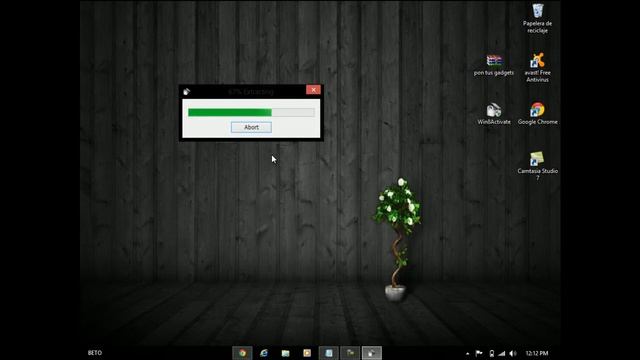Open the media player taskbar icon

[x=307, y=353]
